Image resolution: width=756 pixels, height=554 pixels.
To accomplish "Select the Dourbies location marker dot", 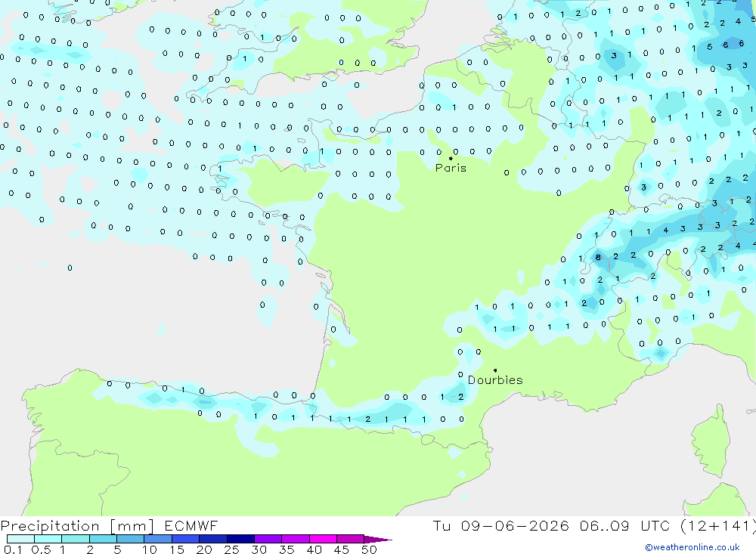I will point(495,370).
